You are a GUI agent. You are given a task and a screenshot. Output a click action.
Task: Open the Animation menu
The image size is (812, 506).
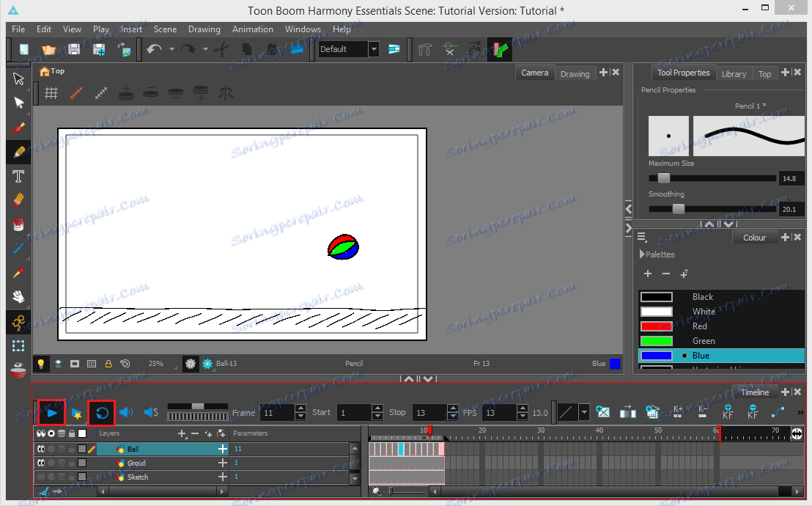pos(252,29)
